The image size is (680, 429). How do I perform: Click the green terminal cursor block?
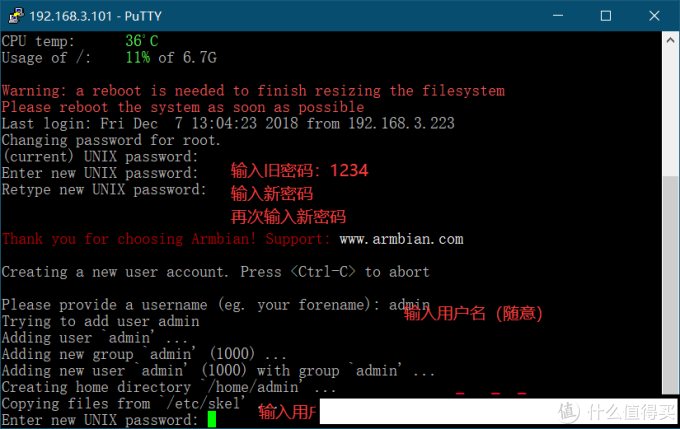tap(211, 419)
